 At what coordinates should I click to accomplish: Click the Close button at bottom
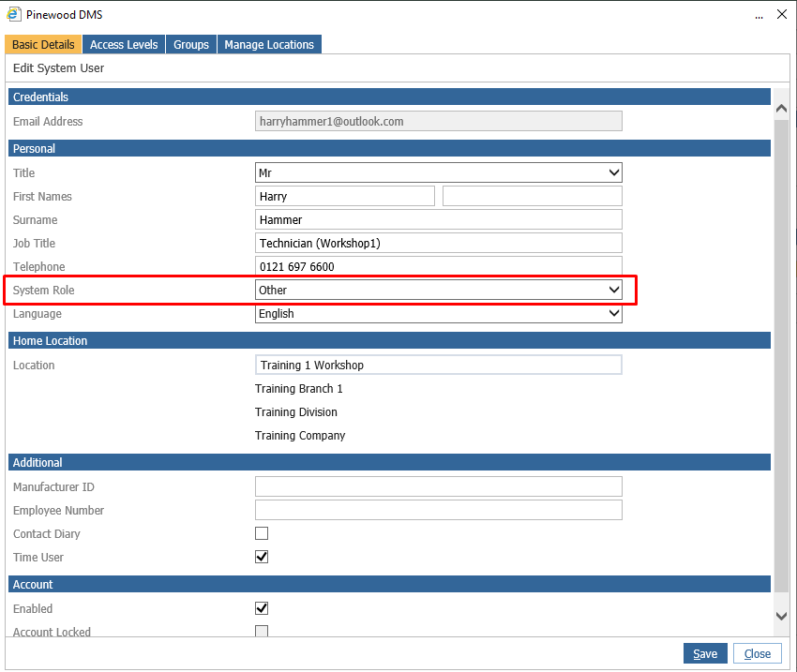[x=758, y=653]
